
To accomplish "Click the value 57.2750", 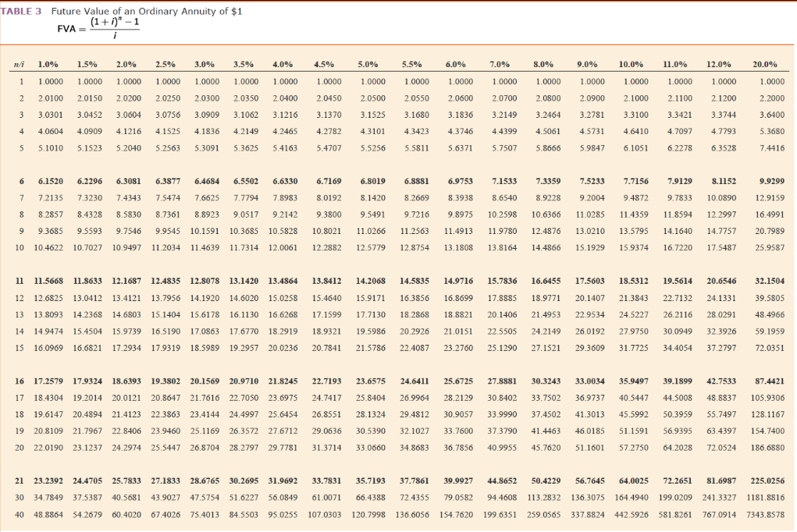I will pyautogui.click(x=634, y=449).
